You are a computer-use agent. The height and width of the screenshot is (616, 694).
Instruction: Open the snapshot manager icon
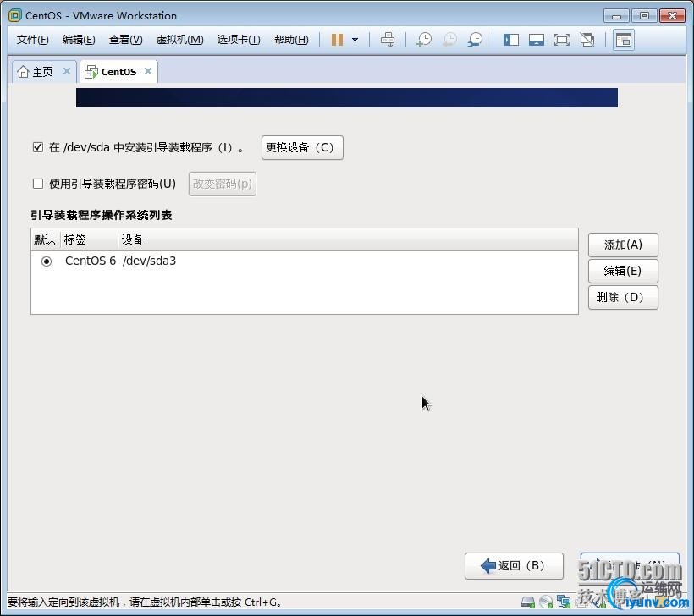476,40
